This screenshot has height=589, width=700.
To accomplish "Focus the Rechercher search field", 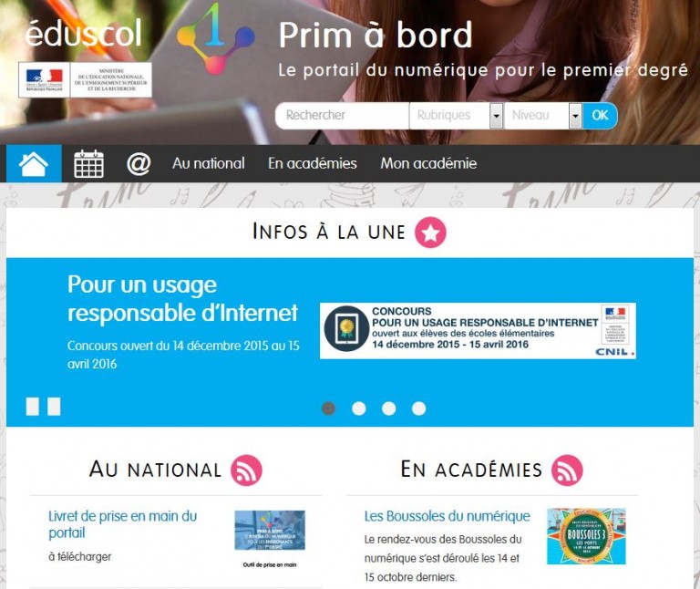I will pos(342,116).
